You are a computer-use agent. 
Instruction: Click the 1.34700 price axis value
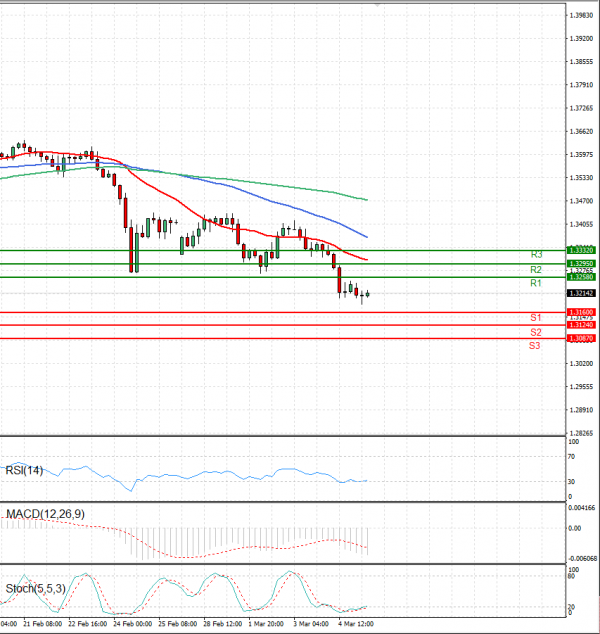pyautogui.click(x=581, y=201)
